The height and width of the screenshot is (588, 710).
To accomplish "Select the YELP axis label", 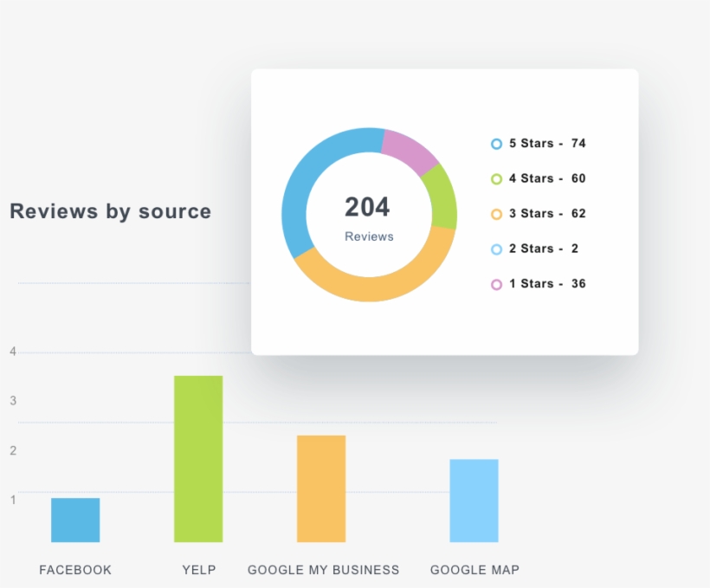I will 198,570.
